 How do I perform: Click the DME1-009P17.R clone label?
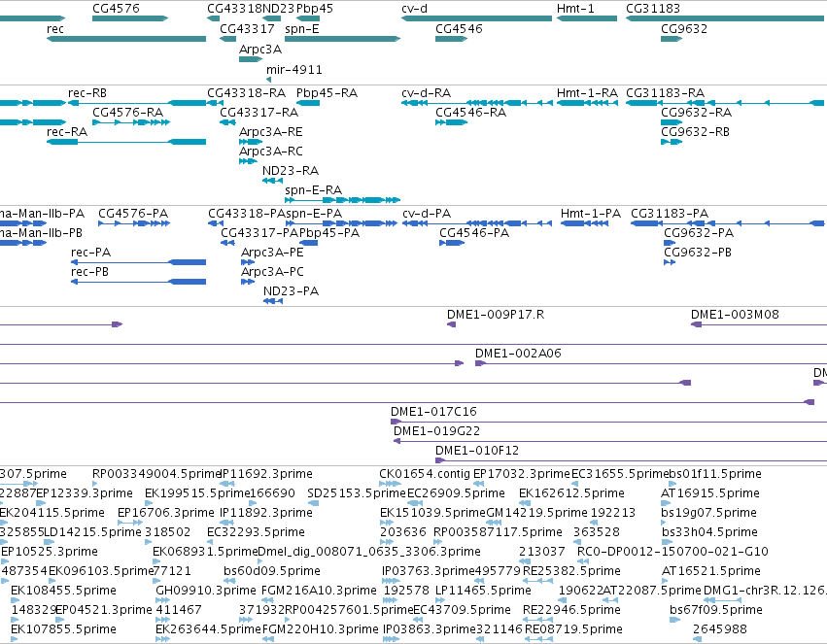coord(496,315)
